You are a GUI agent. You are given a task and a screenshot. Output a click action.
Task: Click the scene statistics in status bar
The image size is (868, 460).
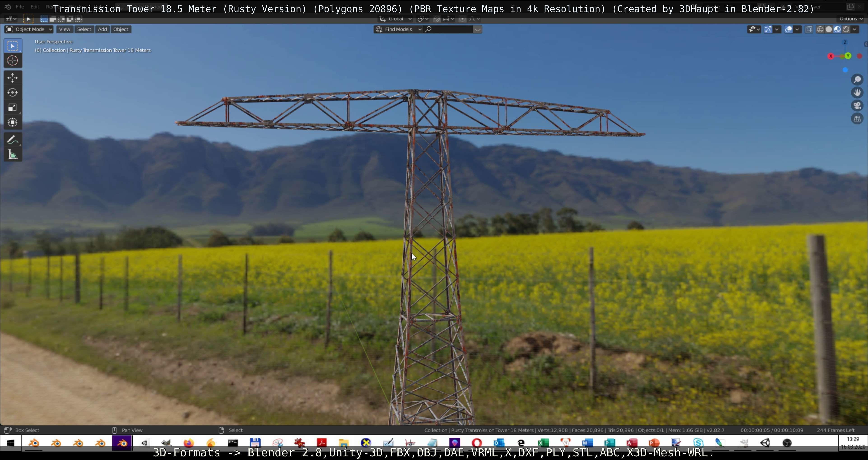point(574,430)
